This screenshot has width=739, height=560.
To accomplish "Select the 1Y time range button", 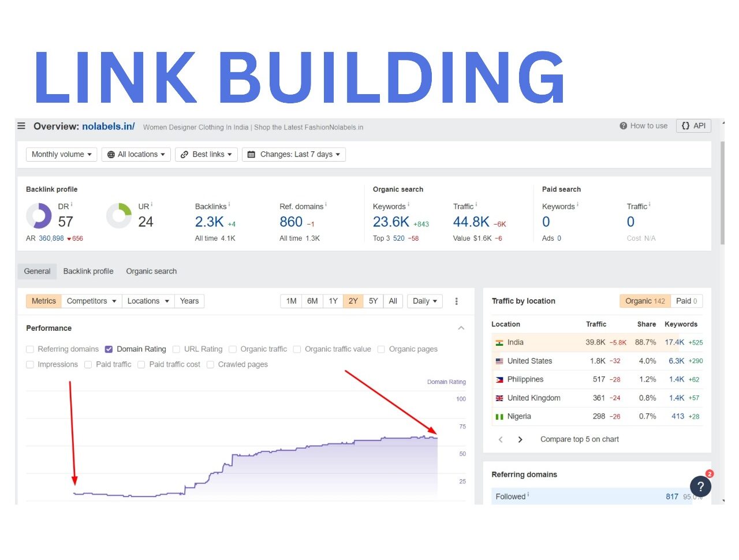I will coord(333,301).
